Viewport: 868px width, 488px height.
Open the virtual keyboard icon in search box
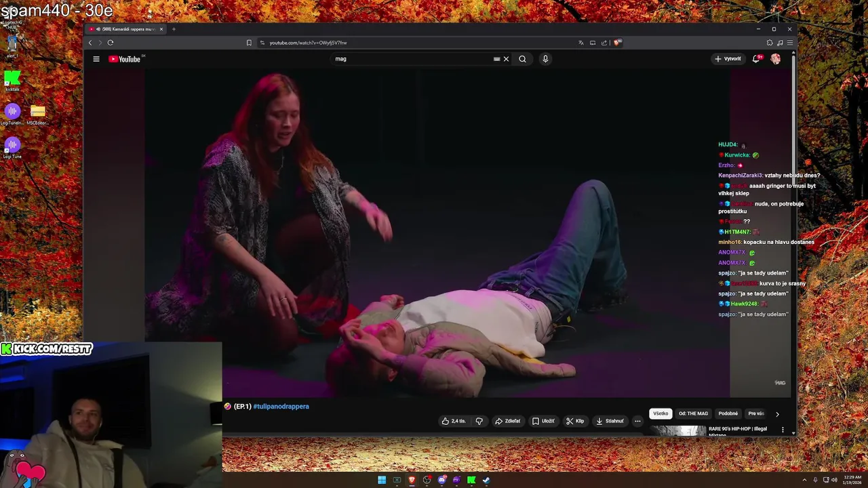pos(497,59)
